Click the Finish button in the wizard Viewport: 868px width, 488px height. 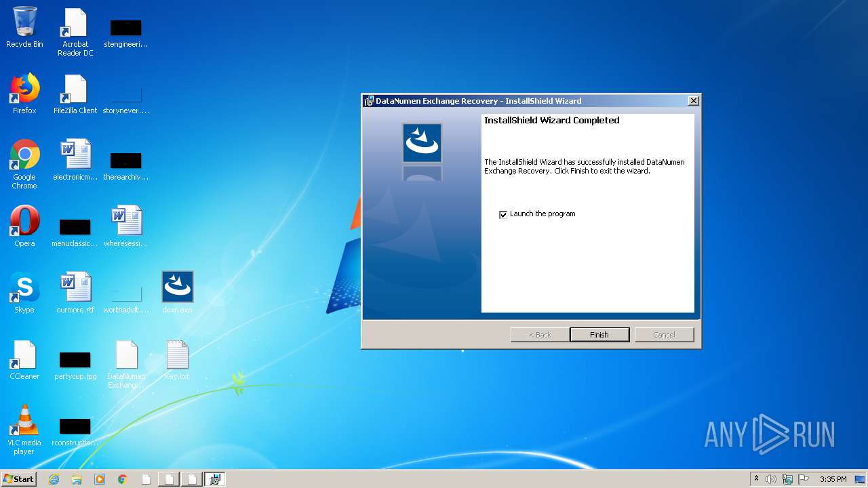[599, 335]
